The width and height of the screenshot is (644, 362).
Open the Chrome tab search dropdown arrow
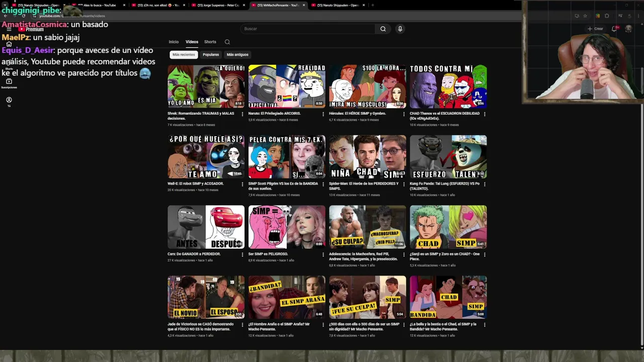pos(5,5)
